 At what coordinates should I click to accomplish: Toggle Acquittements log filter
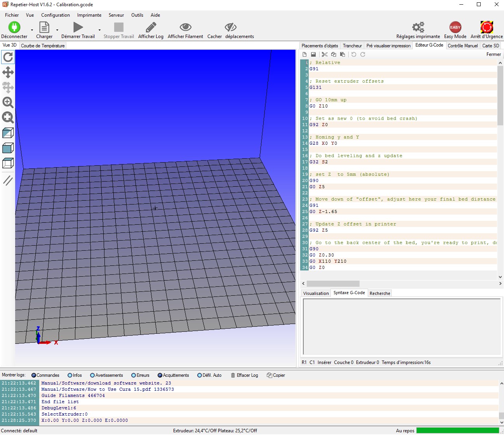pyautogui.click(x=173, y=375)
